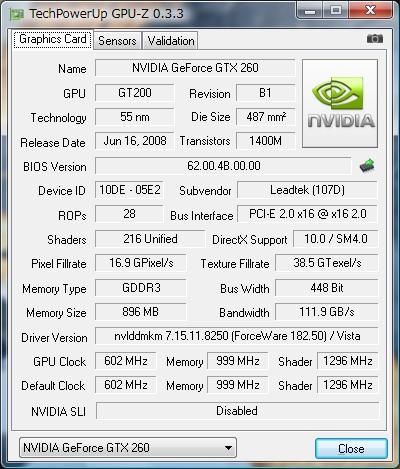
Task: Click the NVIDIA SLI field Disabled
Action: (x=237, y=411)
